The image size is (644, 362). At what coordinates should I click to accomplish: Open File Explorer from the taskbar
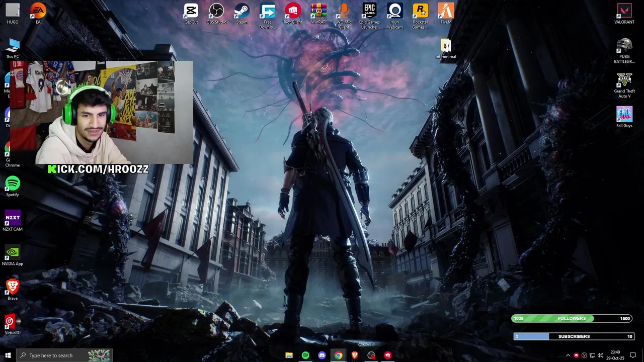(x=289, y=355)
